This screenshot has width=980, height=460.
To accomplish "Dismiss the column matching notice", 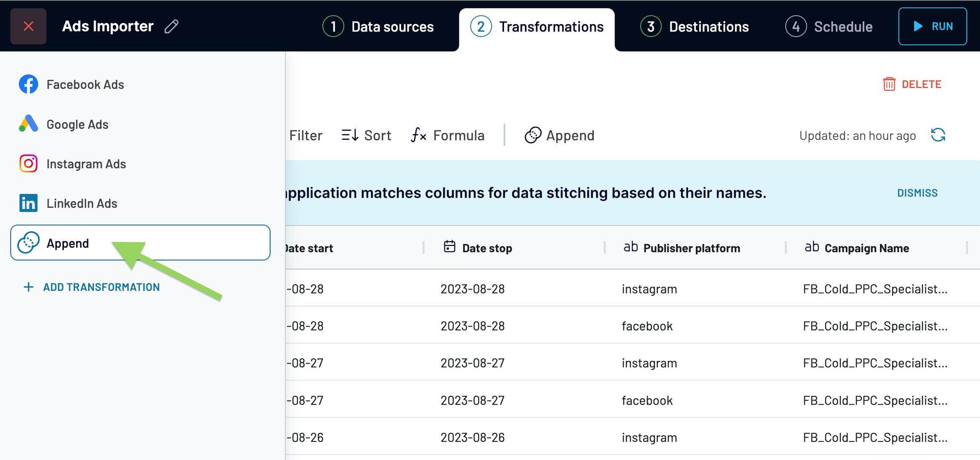I will coord(917,193).
